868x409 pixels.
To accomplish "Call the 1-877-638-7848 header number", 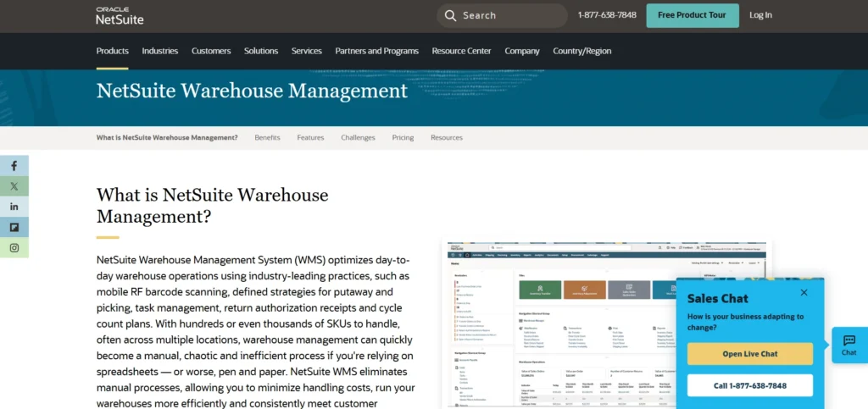I will tap(607, 15).
